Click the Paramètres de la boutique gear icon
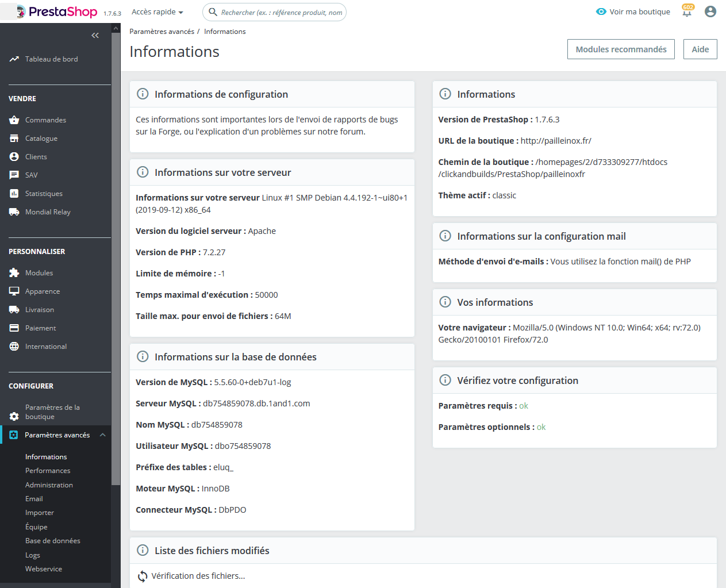Image resolution: width=726 pixels, height=588 pixels. click(14, 416)
